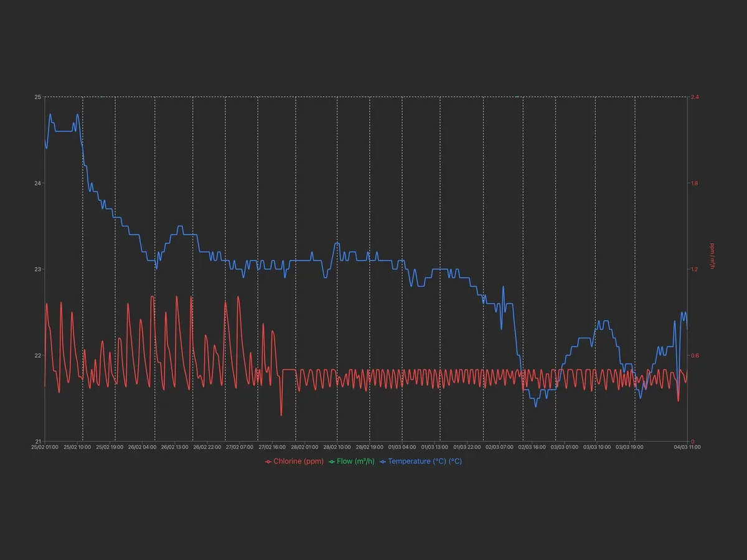Select the '0.6' tick on right axis
Image resolution: width=747 pixels, height=560 pixels.
pyautogui.click(x=695, y=355)
